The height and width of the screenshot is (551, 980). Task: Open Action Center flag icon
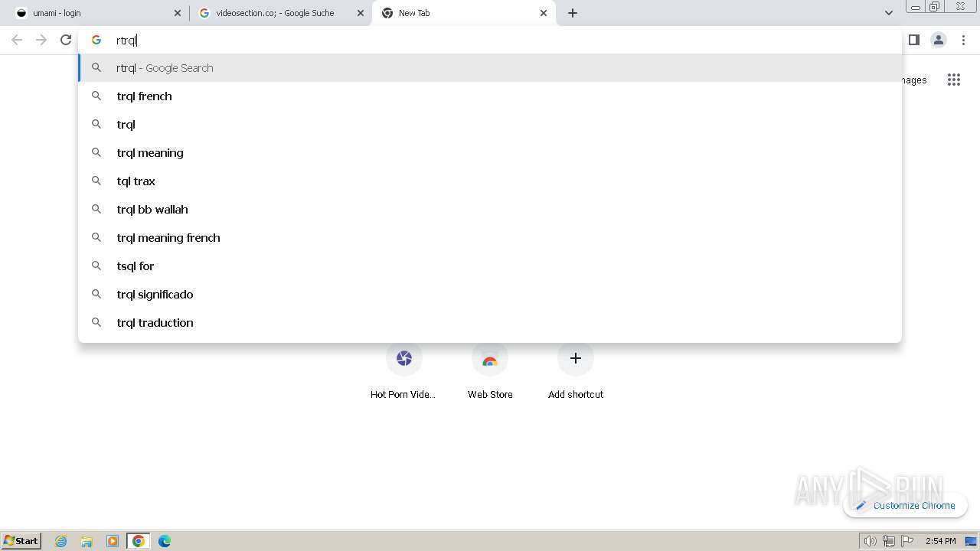click(x=907, y=541)
